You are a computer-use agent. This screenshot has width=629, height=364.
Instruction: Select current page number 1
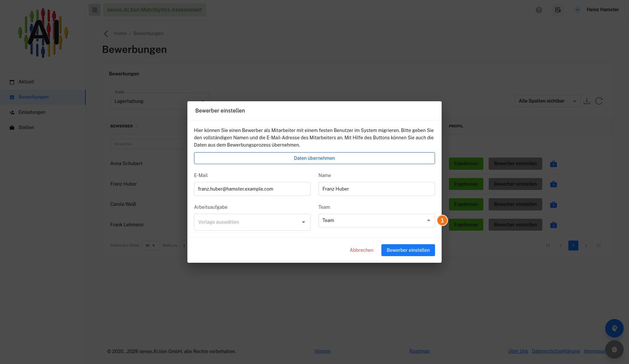coord(573,246)
